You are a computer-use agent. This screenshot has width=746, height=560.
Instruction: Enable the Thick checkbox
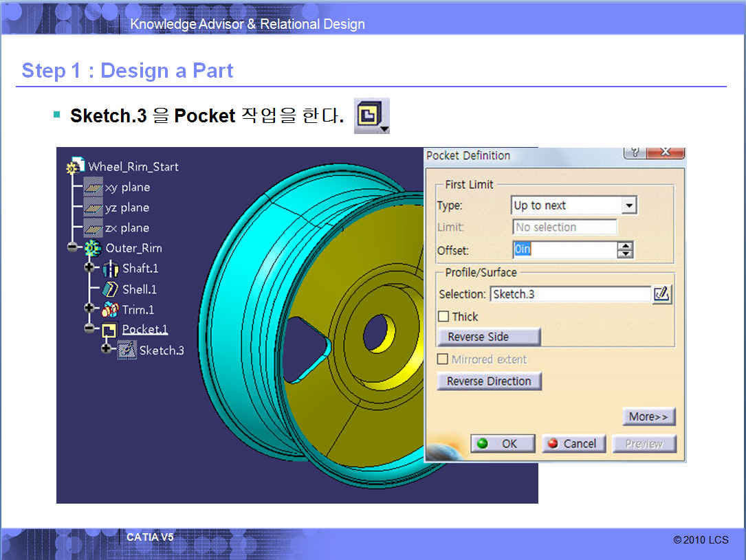pos(443,317)
